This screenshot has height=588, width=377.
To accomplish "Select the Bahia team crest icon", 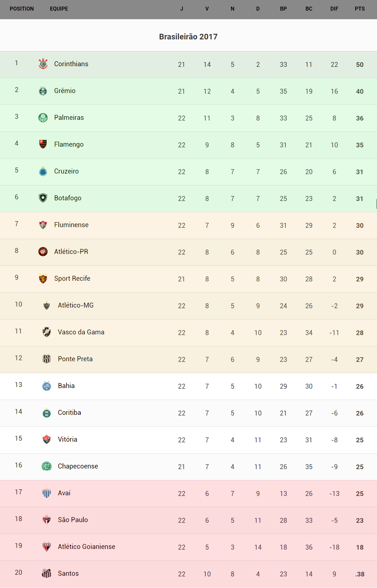I will (47, 386).
